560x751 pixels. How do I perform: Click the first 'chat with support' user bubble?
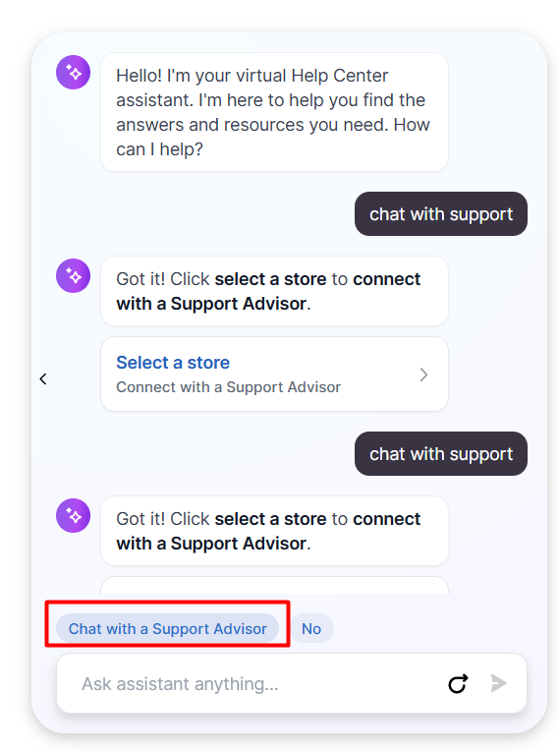441,214
